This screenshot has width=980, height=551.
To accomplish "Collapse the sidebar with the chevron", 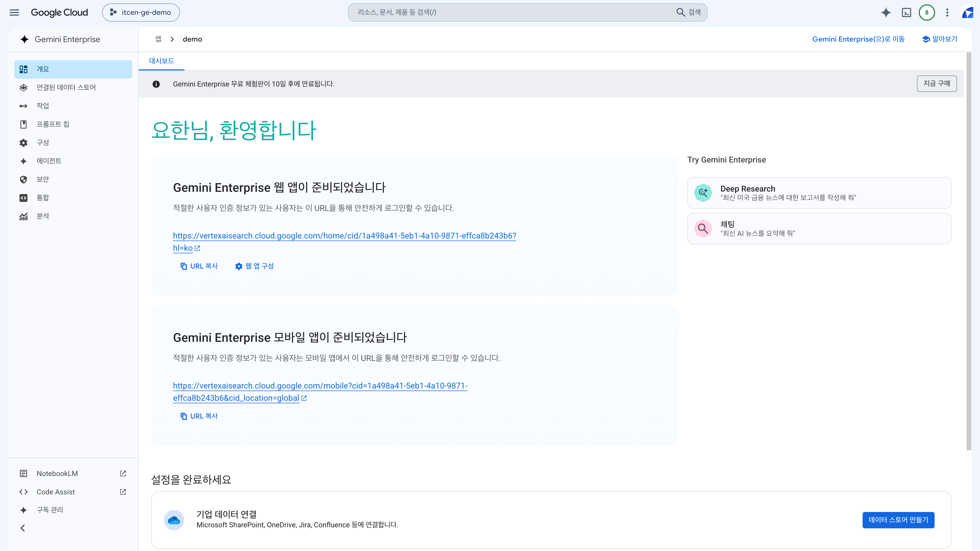I will tap(23, 528).
